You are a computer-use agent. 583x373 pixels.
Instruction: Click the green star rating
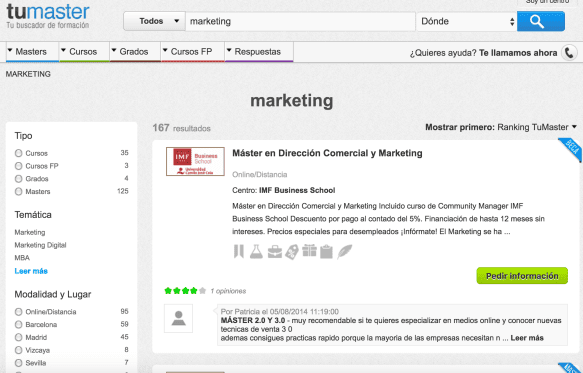pos(185,291)
